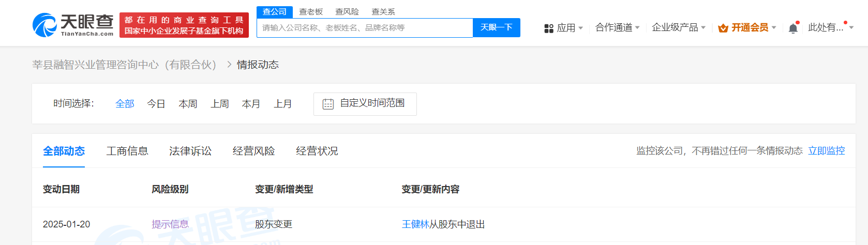
Task: Open breadcrumb 莘县融智兴业管理咨询中心（有限合伙）
Action: coord(124,65)
